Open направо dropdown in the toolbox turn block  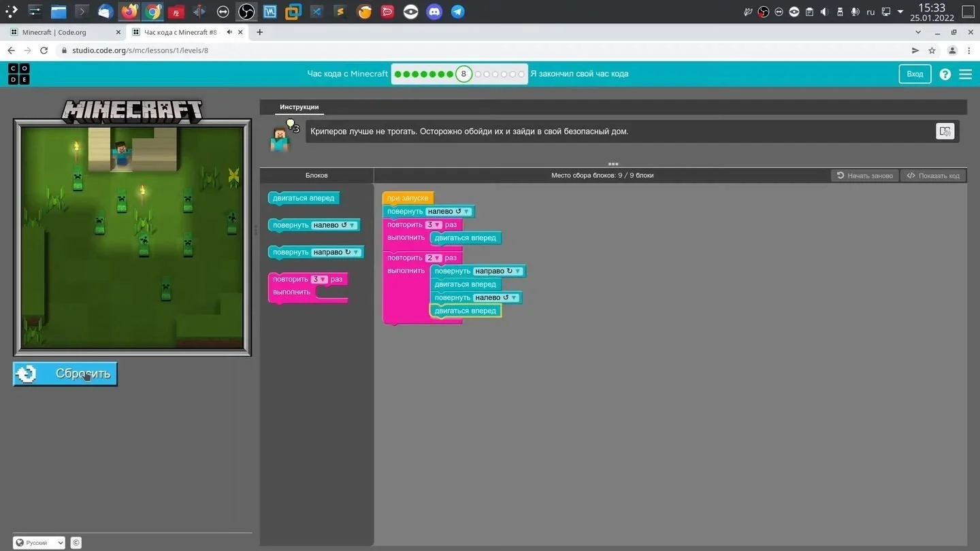click(337, 252)
